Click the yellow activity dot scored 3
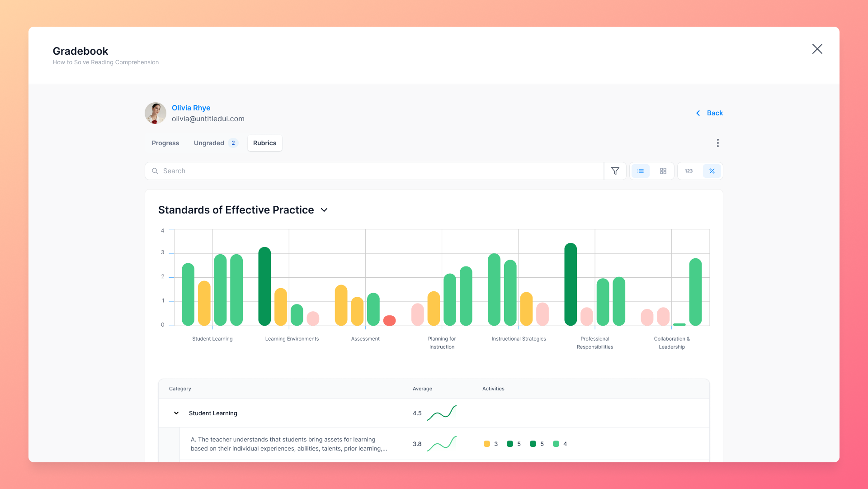868x489 pixels. click(487, 444)
